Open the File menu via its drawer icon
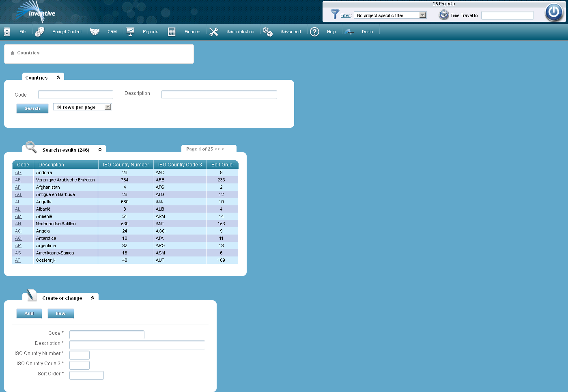The image size is (568, 392). [6, 31]
